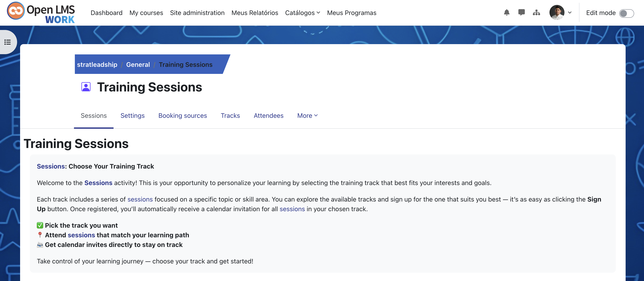Open My courses
The width and height of the screenshot is (644, 281).
(x=146, y=13)
